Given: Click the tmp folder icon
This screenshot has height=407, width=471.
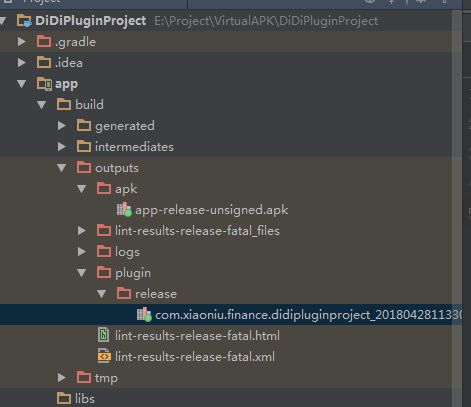Looking at the screenshot, I should pos(84,378).
